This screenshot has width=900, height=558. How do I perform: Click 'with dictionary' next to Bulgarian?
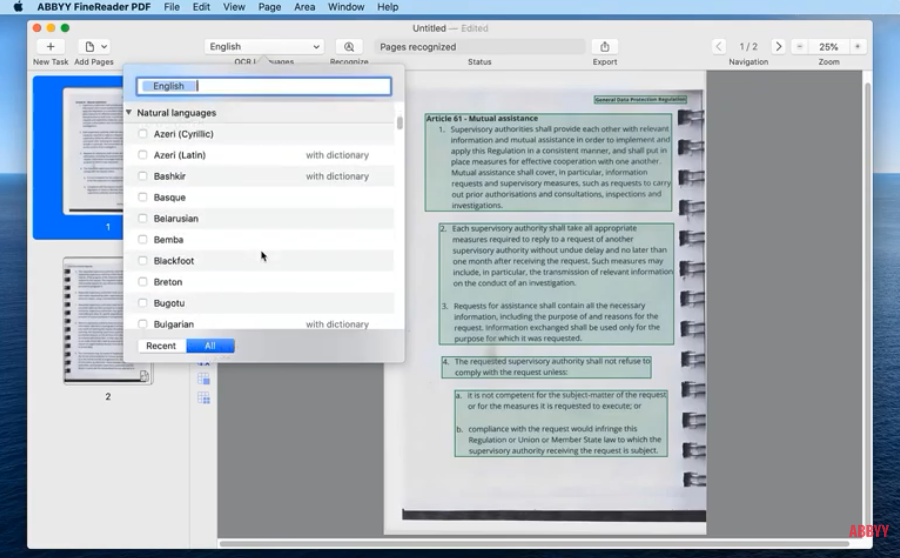click(x=337, y=324)
